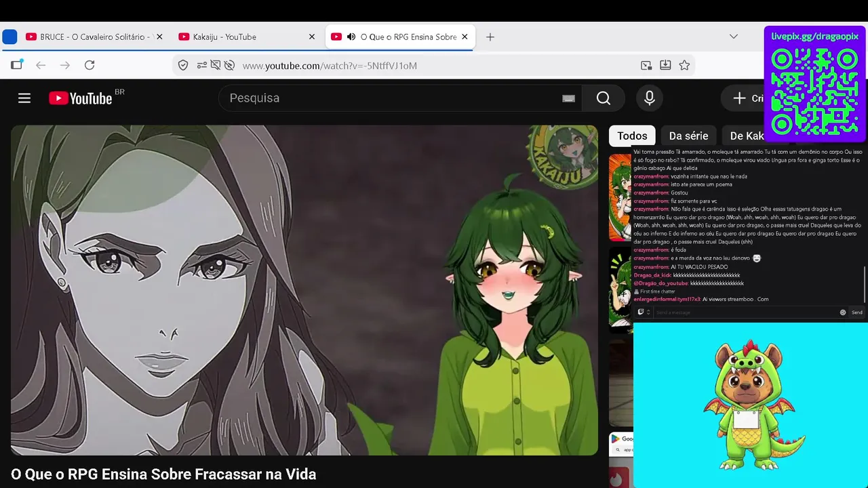Open a new browser tab
Screen dimensions: 868x488
(490, 37)
